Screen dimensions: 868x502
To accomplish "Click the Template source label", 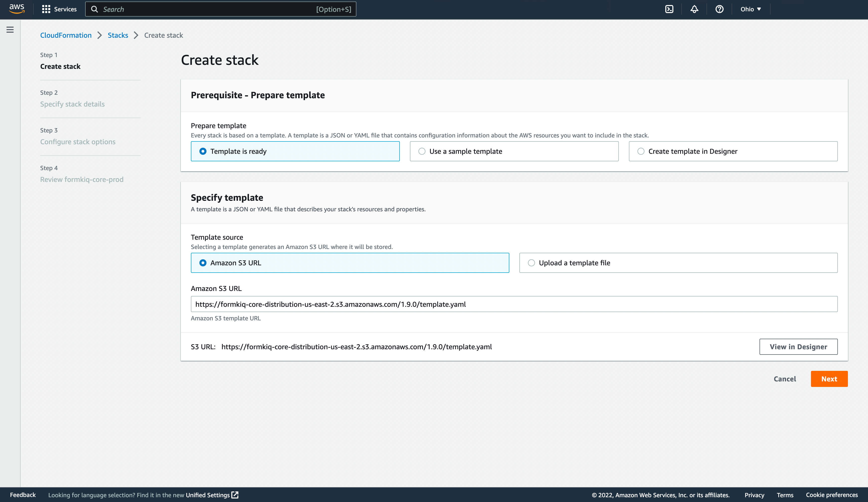I will click(217, 237).
